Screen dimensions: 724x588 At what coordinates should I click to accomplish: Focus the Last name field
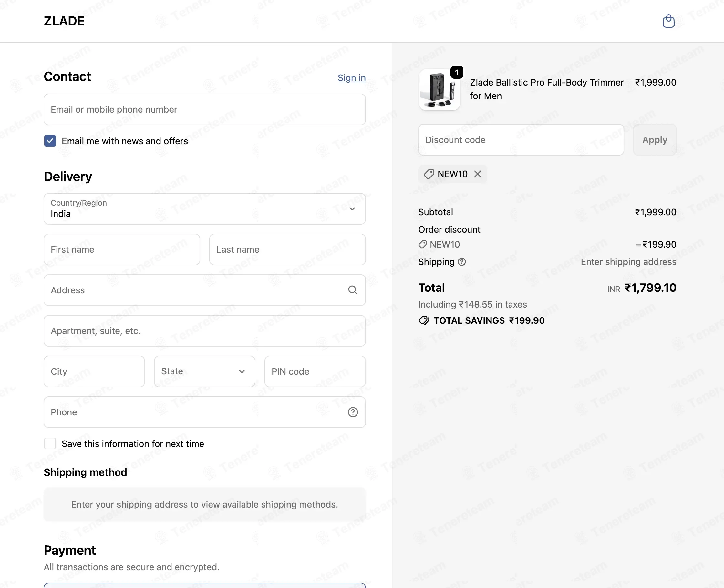pos(287,249)
